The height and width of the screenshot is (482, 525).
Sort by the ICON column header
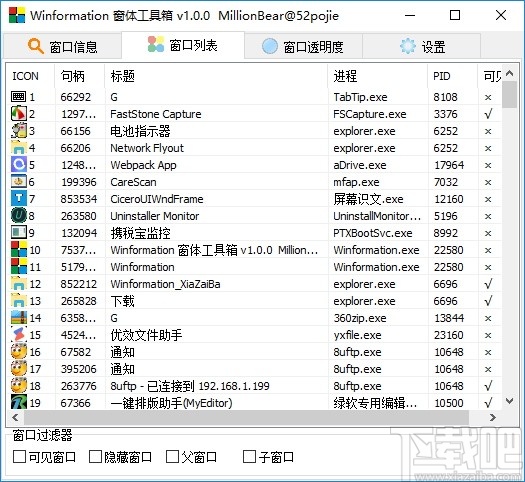(30, 76)
